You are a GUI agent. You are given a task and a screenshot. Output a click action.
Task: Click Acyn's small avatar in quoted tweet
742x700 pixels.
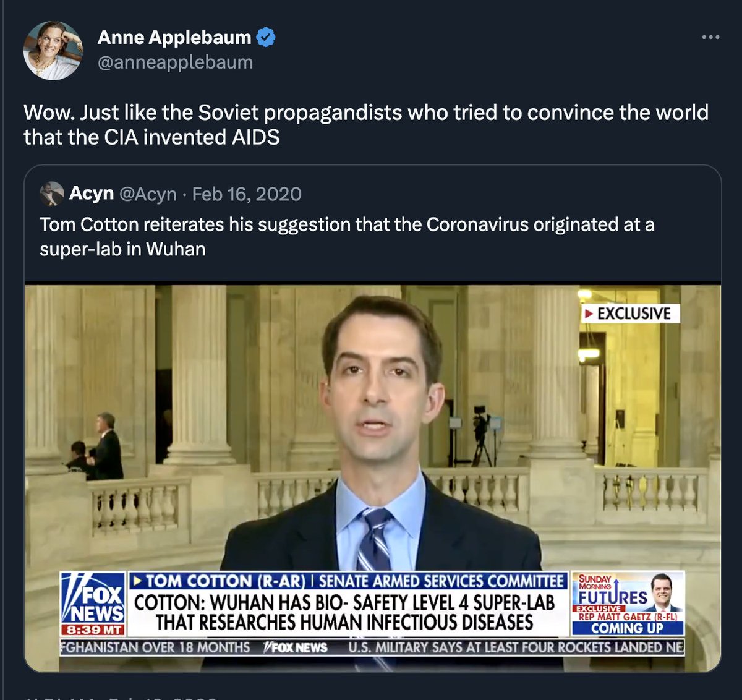click(x=52, y=194)
